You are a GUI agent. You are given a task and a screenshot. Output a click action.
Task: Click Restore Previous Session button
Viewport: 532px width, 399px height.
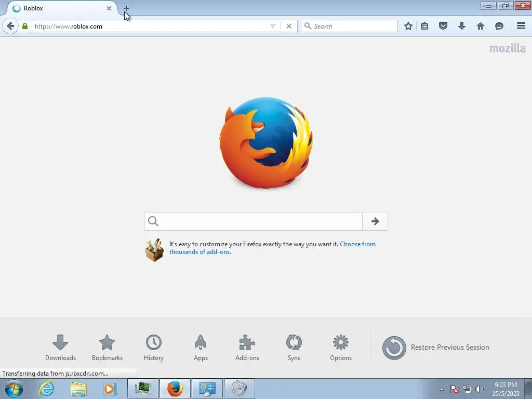coord(436,348)
